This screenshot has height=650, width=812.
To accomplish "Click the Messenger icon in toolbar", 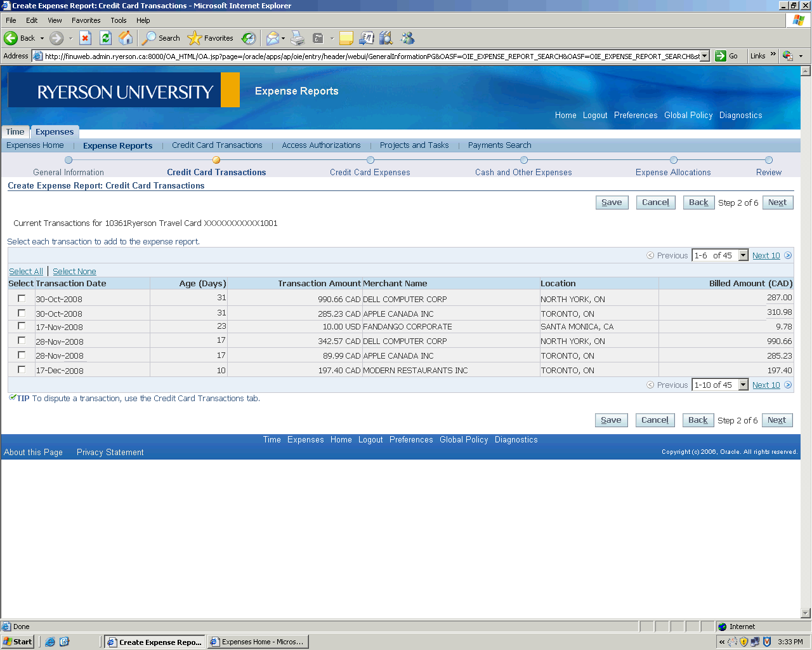I will coord(407,38).
